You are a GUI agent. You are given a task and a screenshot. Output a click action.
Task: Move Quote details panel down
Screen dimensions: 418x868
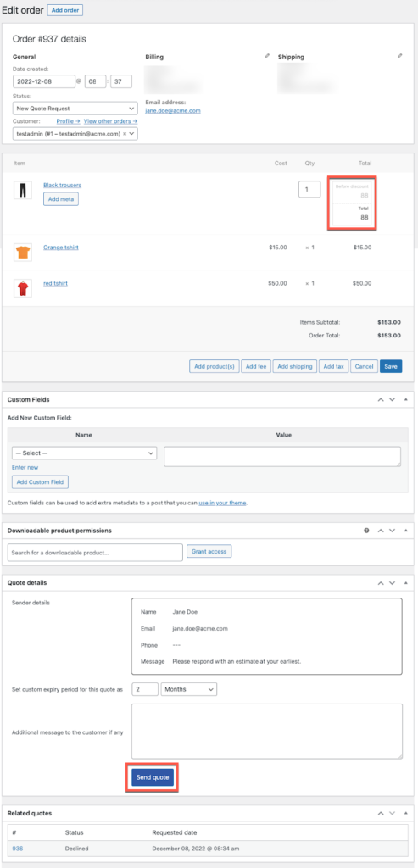click(x=392, y=583)
